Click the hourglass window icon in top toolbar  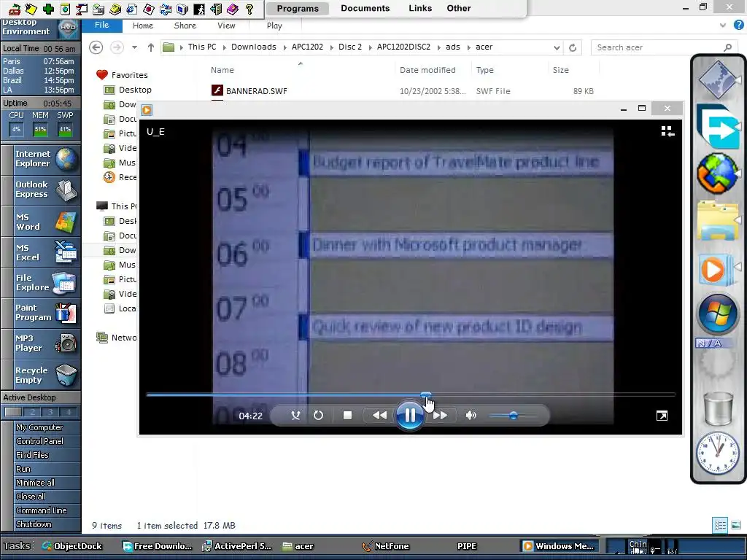click(82, 9)
